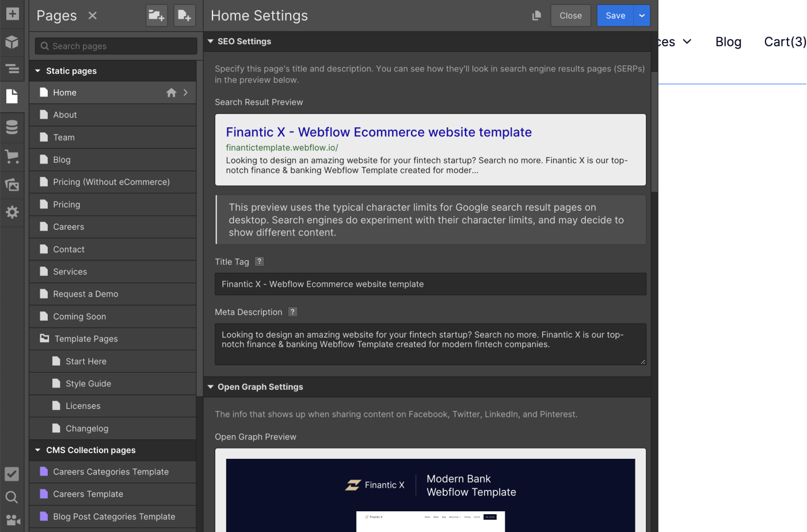This screenshot has width=807, height=532.
Task: Collapse the Open Graph Settings section
Action: pos(211,387)
